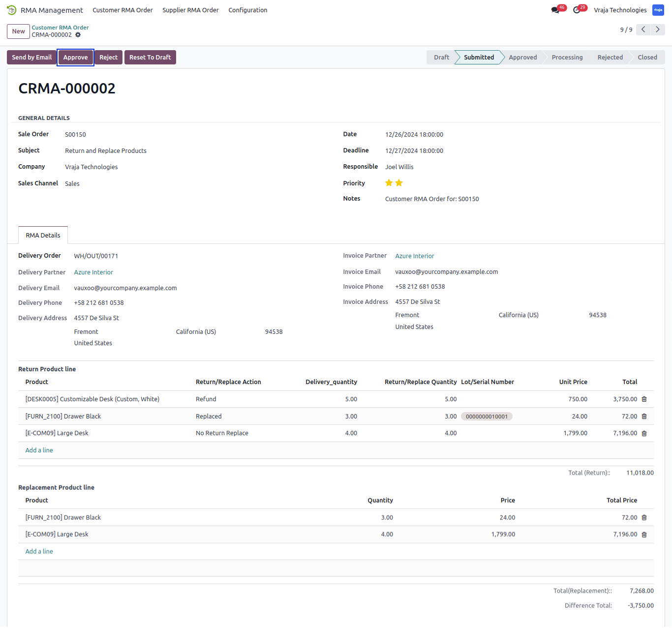672x628 pixels.
Task: Go to the previous record arrow
Action: 643,30
